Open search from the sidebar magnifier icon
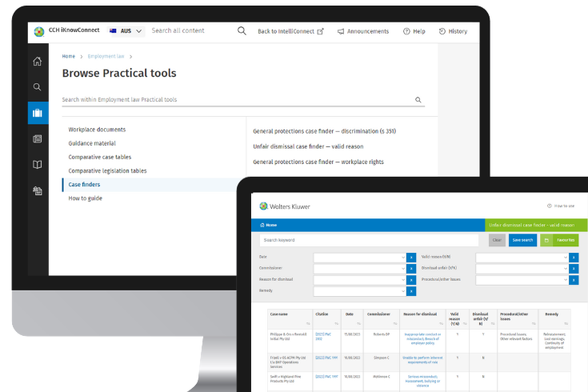588x392 pixels. point(38,86)
